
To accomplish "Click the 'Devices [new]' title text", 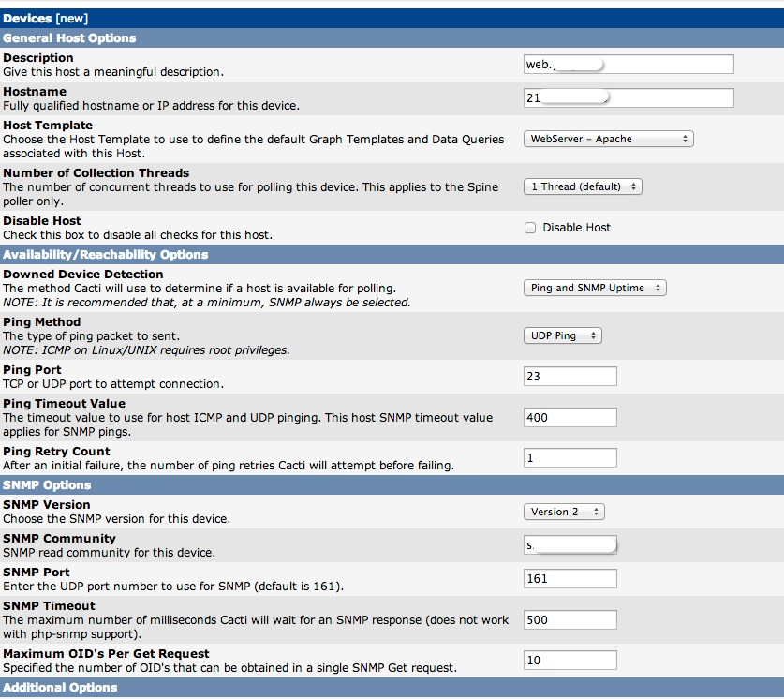I will click(46, 19).
